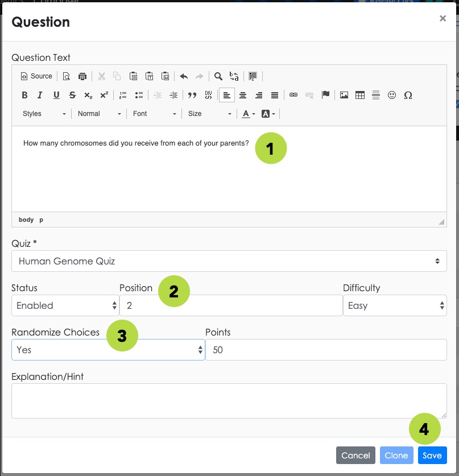Insert a block quote
The image size is (459, 476).
192,96
